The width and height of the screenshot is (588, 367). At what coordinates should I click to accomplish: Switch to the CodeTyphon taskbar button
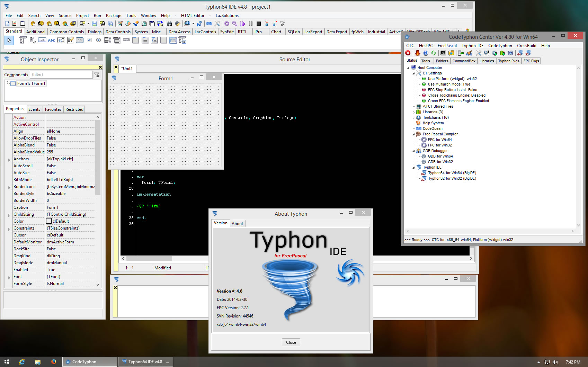(x=90, y=362)
